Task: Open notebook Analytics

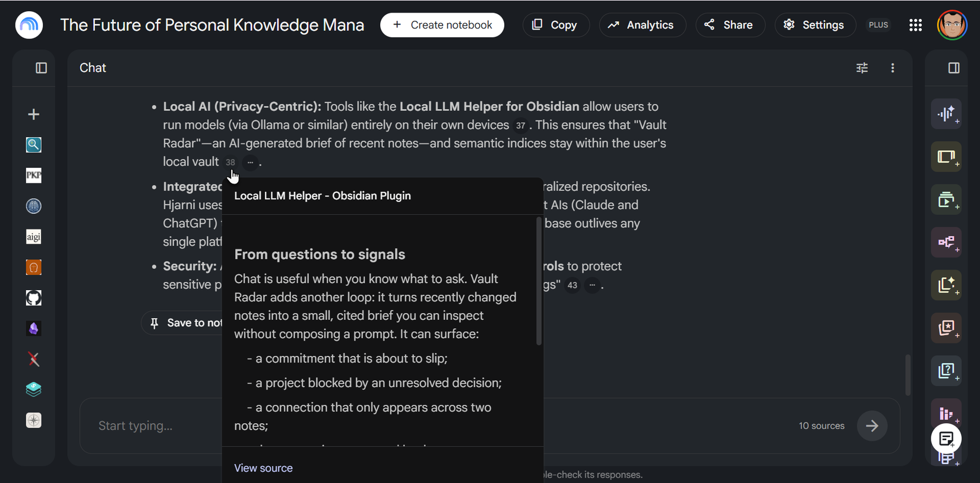Action: tap(642, 25)
